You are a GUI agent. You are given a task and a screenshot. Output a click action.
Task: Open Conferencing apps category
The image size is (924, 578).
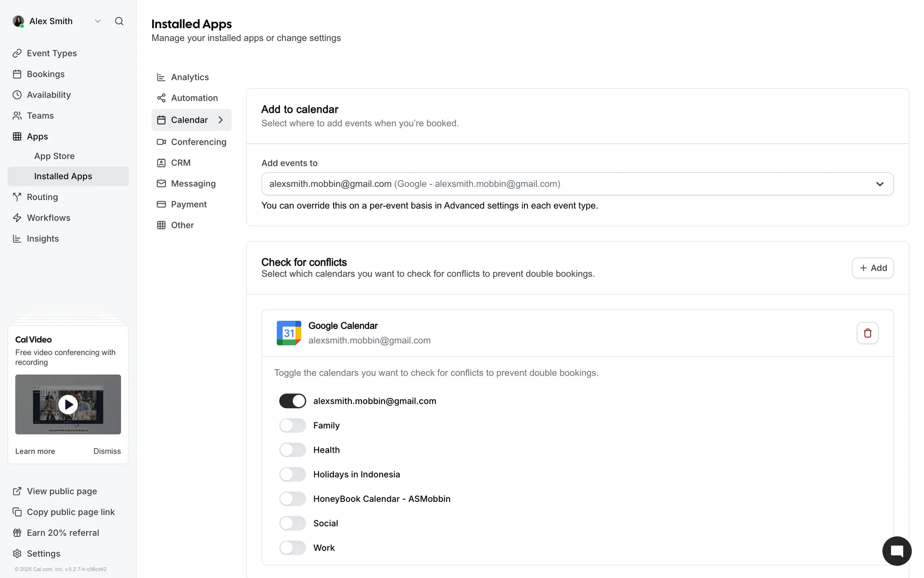pos(198,142)
